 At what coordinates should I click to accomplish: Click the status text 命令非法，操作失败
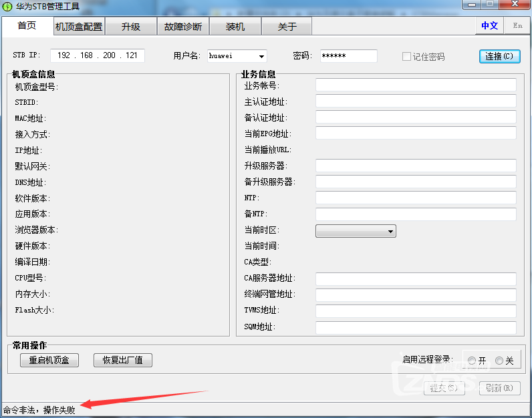tap(39, 410)
